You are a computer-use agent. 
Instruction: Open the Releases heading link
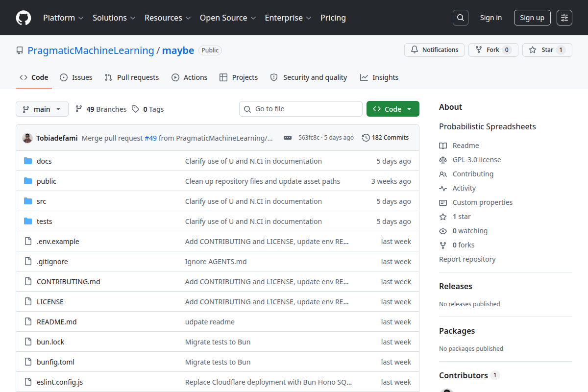(x=456, y=286)
